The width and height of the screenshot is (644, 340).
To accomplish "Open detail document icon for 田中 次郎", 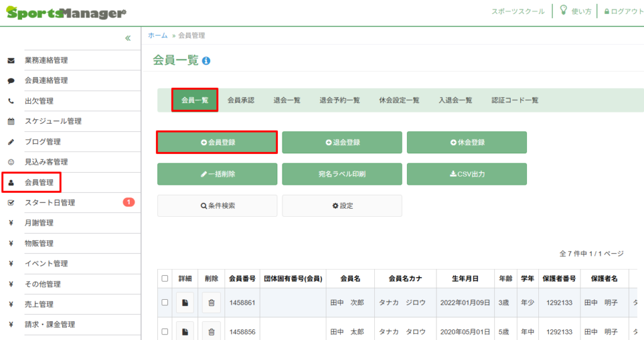I will (185, 302).
